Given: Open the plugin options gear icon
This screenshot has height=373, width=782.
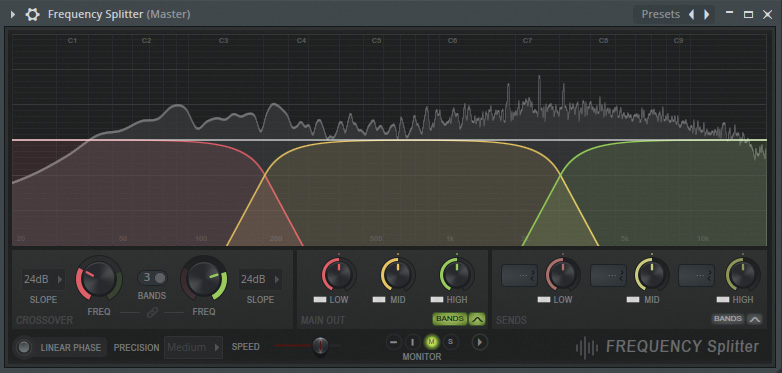Looking at the screenshot, I should [x=32, y=14].
